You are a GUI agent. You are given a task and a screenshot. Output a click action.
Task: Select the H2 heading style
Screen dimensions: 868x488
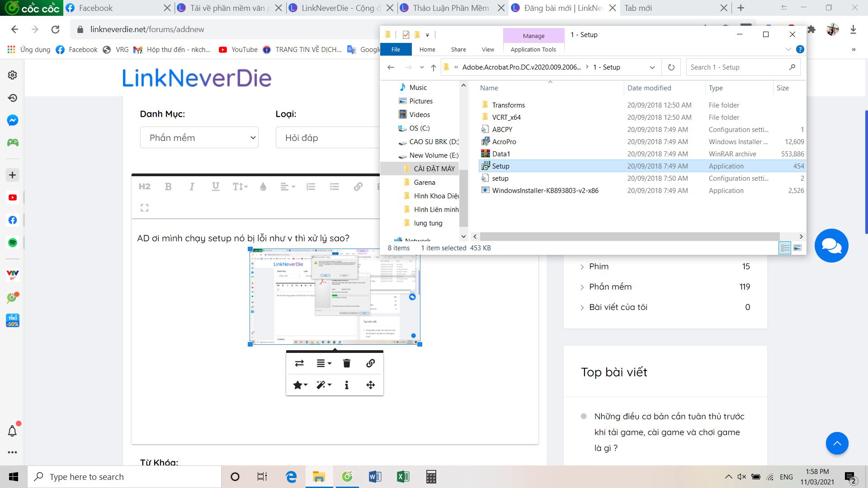[x=144, y=187]
